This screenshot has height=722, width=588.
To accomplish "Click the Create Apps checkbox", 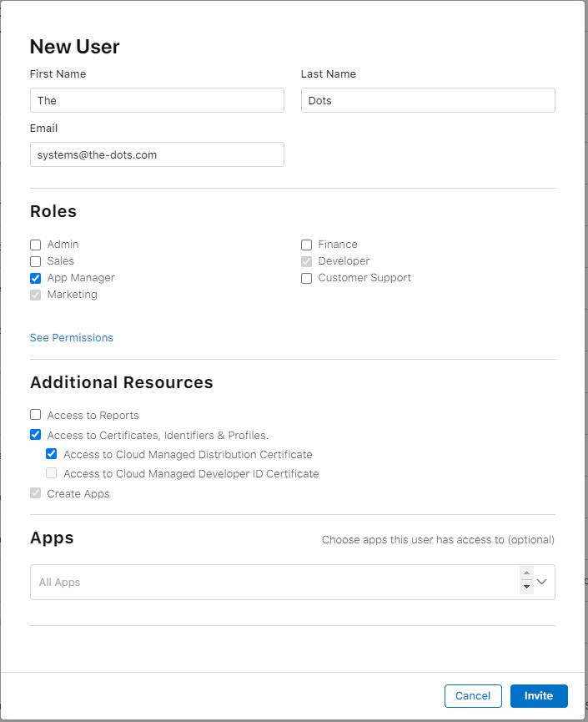I will (35, 493).
